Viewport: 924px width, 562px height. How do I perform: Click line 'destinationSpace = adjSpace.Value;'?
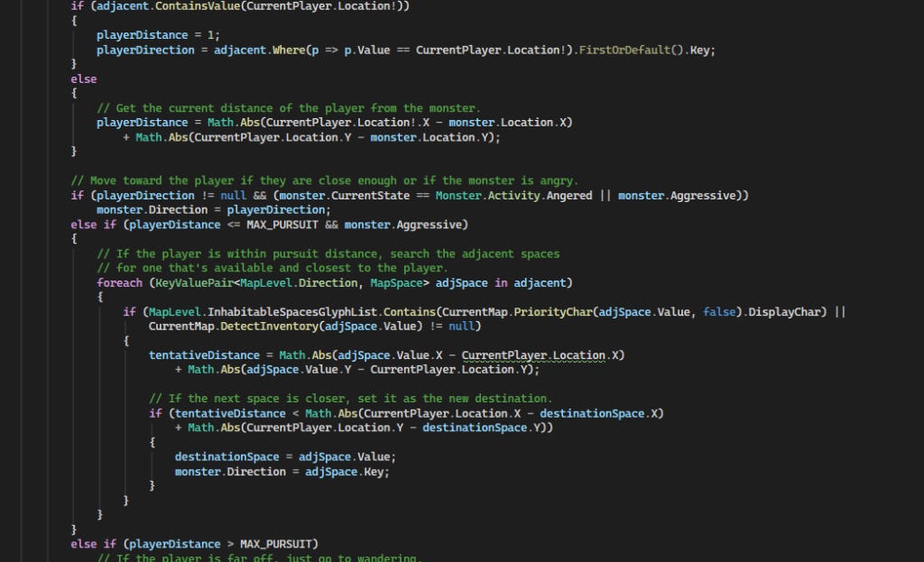(286, 457)
